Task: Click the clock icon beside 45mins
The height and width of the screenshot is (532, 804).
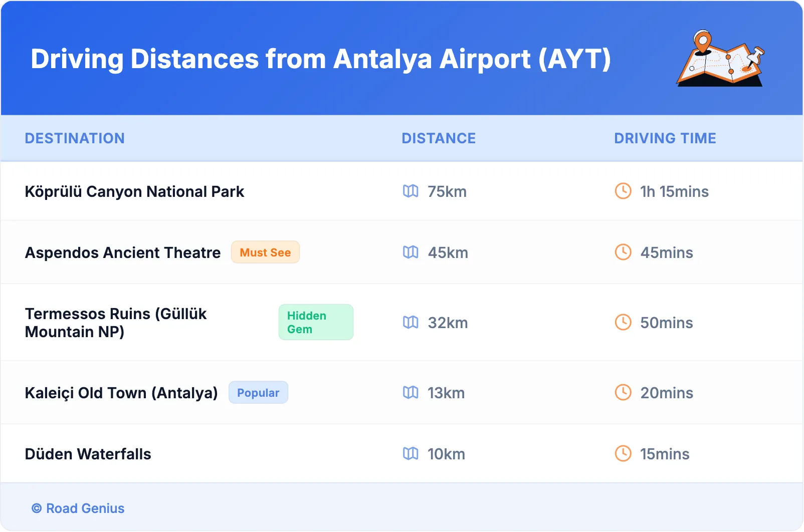Action: pyautogui.click(x=623, y=252)
